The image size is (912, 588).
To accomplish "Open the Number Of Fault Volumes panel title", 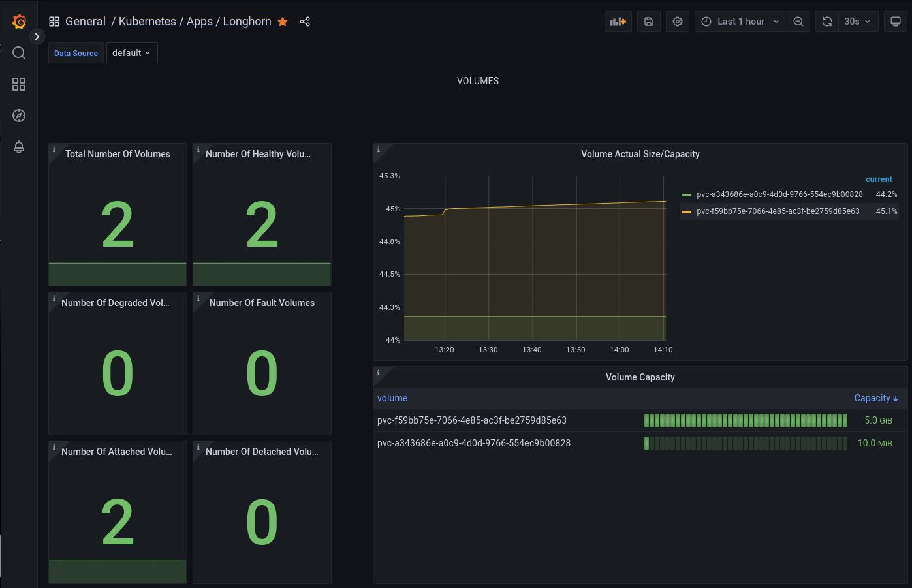I will pyautogui.click(x=262, y=303).
